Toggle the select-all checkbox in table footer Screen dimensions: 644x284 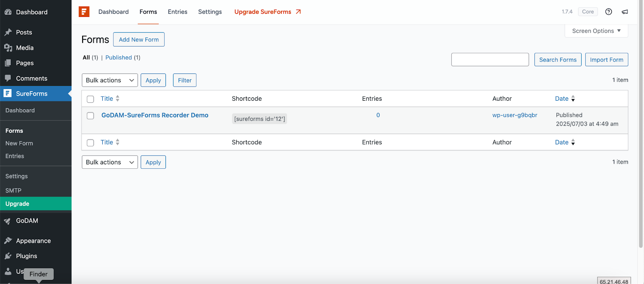(x=91, y=143)
